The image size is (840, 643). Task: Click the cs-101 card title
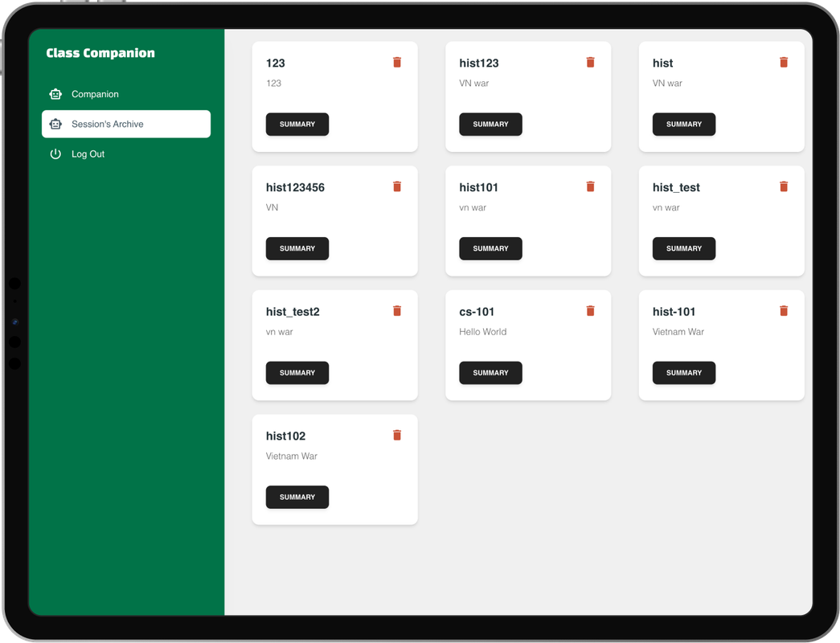coord(477,312)
